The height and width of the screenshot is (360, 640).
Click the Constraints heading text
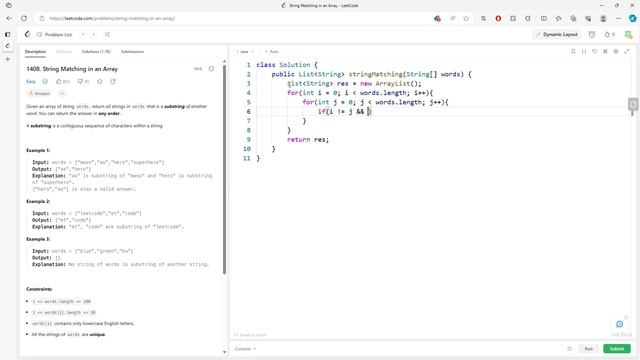(39, 289)
